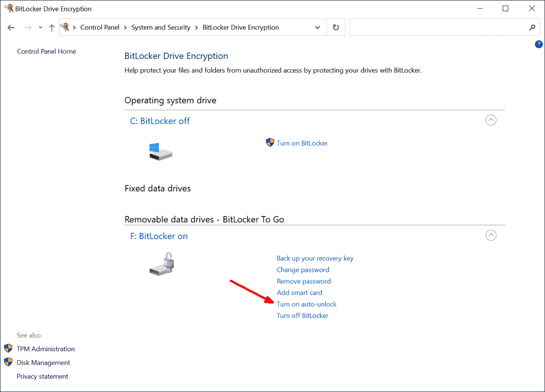Collapse the F: BitLocker on section

[491, 235]
